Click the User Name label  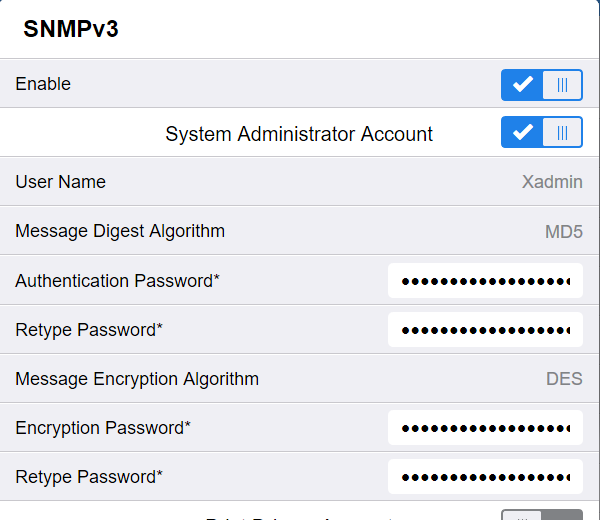(x=60, y=182)
